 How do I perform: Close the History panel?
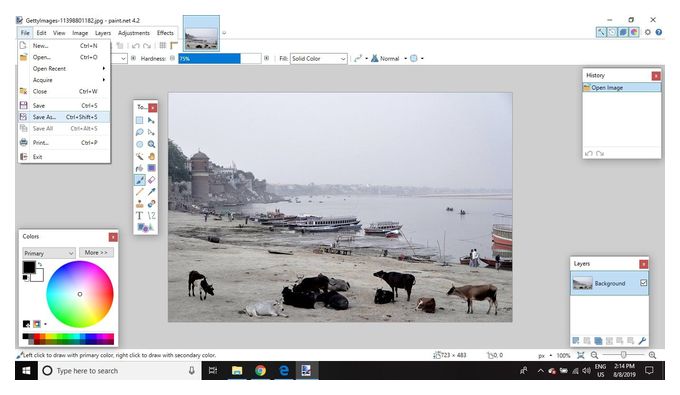[x=656, y=76]
